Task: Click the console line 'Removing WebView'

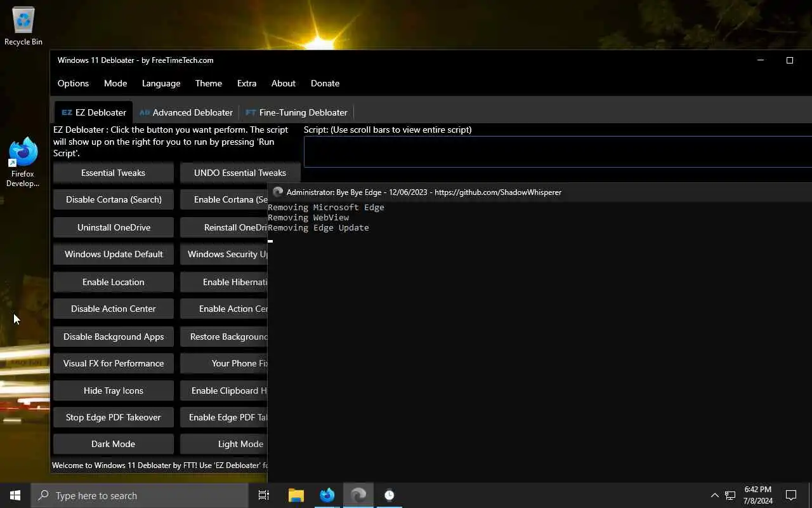Action: point(308,217)
